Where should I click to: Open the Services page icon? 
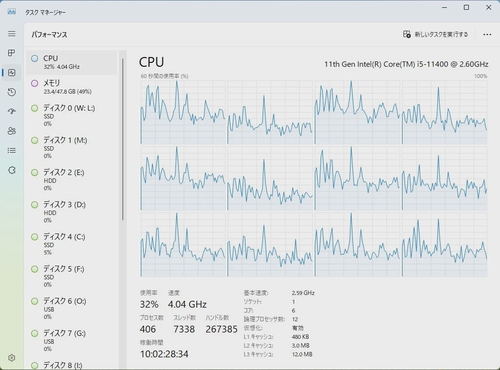pos(12,170)
